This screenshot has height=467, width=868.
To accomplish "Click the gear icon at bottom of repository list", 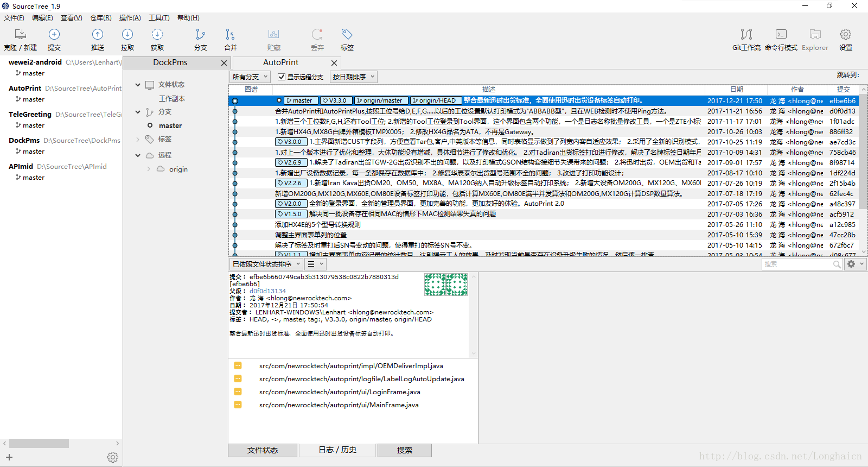I will [113, 457].
